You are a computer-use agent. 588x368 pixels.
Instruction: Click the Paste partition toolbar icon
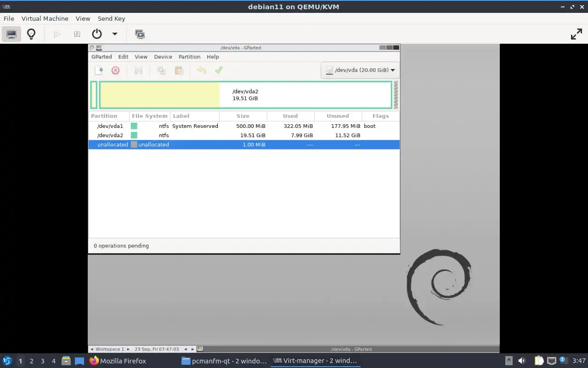179,70
